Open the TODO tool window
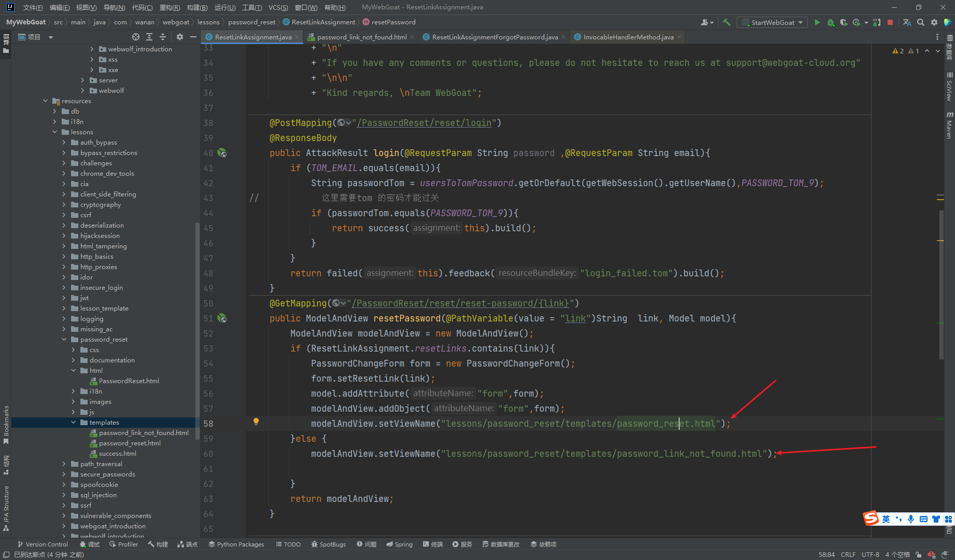The height and width of the screenshot is (560, 955). coord(288,544)
